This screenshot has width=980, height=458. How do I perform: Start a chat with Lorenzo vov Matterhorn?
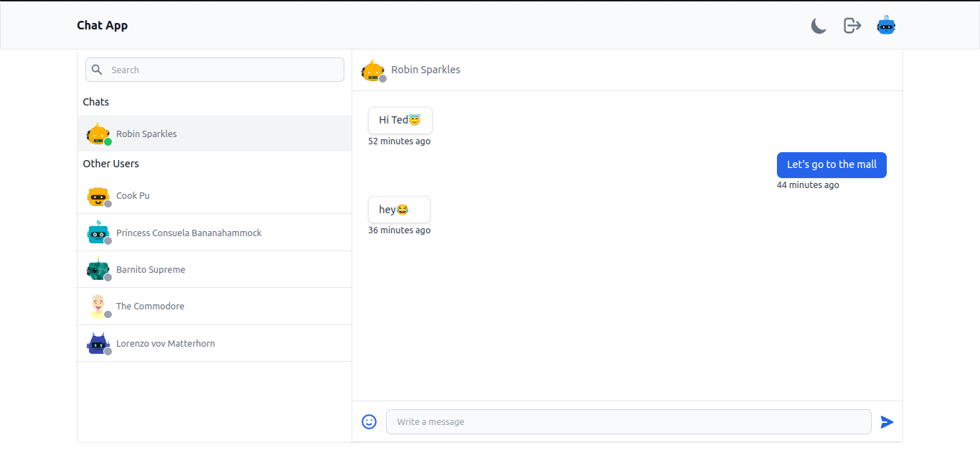[x=166, y=344]
